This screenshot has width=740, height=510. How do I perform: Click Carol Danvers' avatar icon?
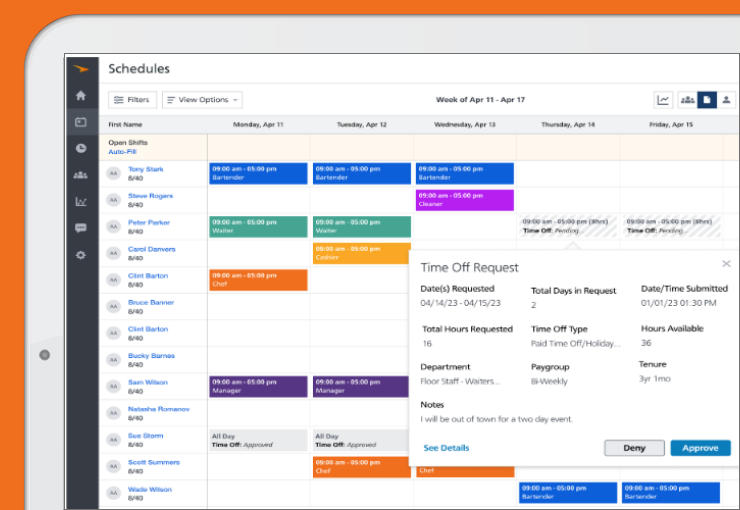coord(113,253)
